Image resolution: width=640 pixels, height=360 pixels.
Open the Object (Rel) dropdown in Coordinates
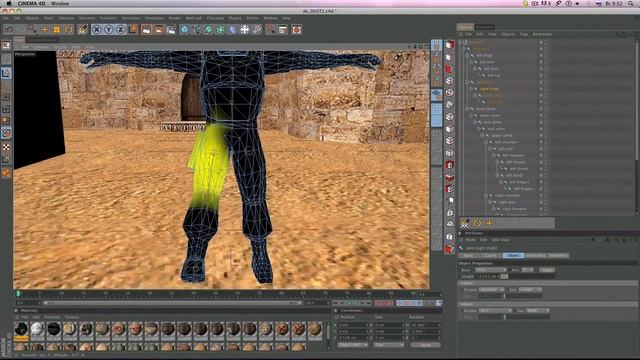353,345
